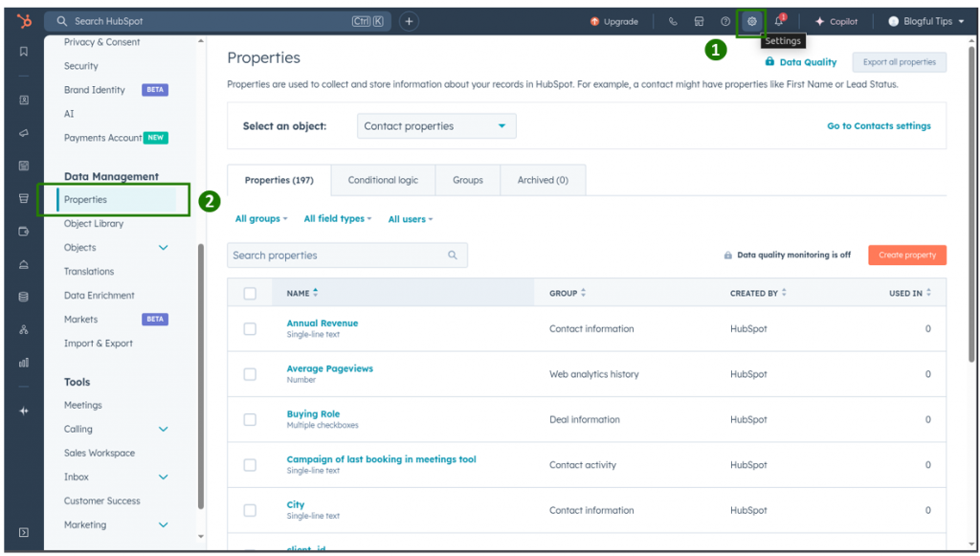This screenshot has height=556, width=980.
Task: Click Export all properties button
Action: tap(900, 62)
